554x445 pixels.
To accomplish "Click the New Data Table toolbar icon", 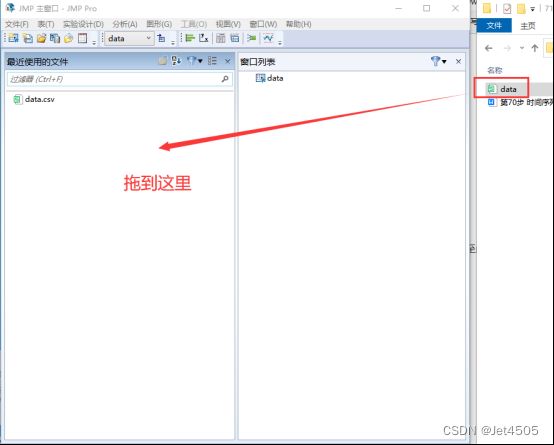I will click(13, 38).
